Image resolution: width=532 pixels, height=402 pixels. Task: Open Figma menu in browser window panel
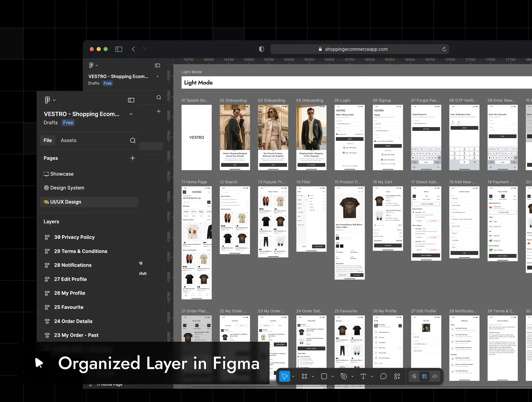tap(93, 65)
